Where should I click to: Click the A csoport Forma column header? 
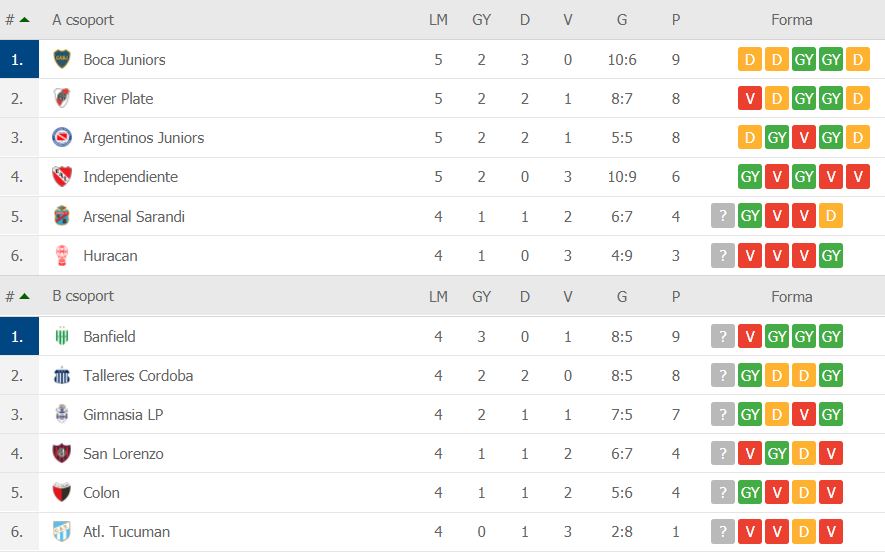[791, 20]
